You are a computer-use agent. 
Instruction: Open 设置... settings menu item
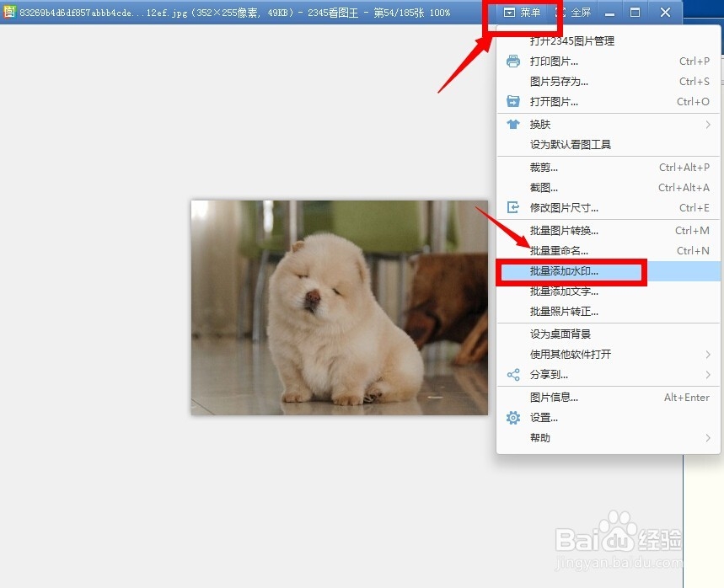point(608,418)
